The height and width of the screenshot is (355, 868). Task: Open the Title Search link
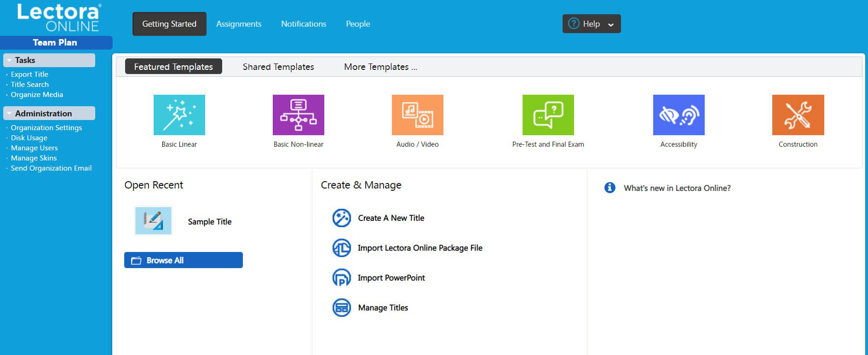pyautogui.click(x=30, y=84)
